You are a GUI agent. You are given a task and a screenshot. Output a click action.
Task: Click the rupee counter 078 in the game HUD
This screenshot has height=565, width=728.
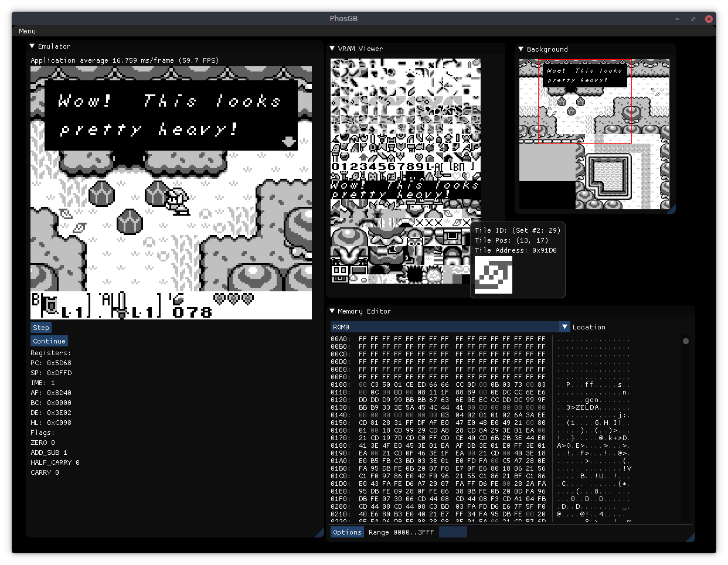tap(193, 312)
